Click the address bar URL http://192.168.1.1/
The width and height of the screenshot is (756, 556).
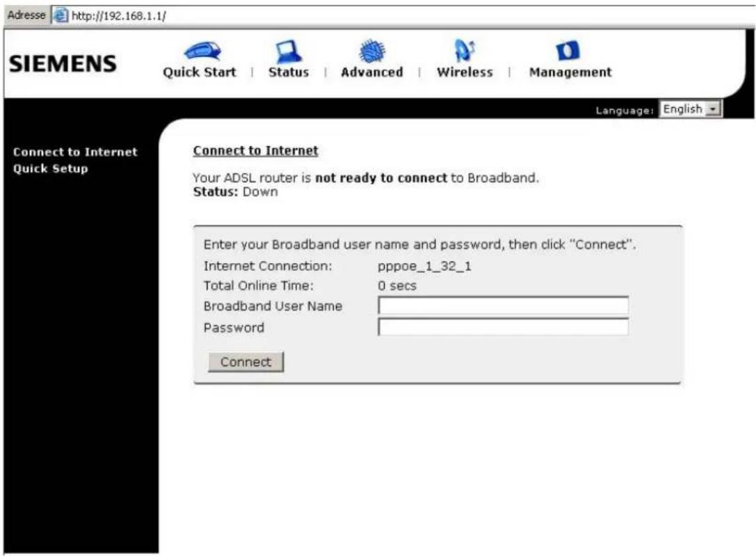(119, 16)
